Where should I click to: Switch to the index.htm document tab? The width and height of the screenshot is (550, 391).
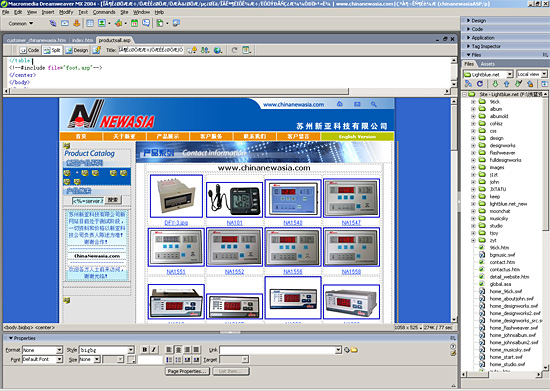pyautogui.click(x=83, y=40)
